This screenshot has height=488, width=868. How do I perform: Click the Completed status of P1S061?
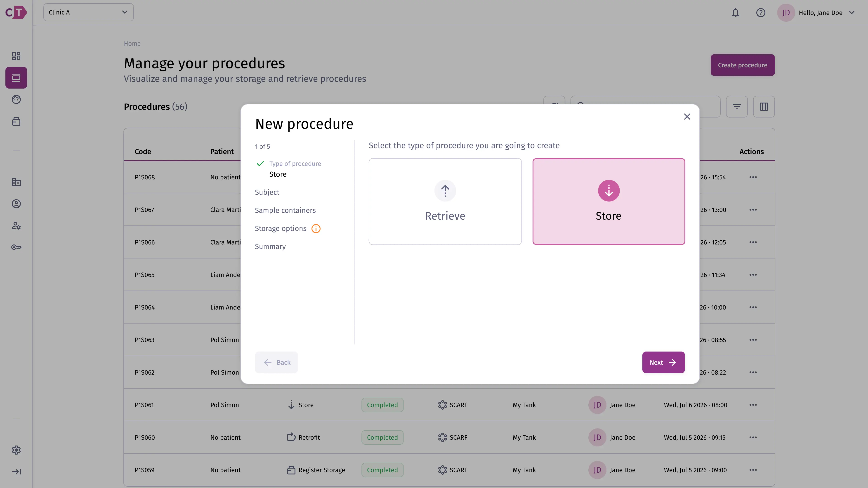click(382, 405)
